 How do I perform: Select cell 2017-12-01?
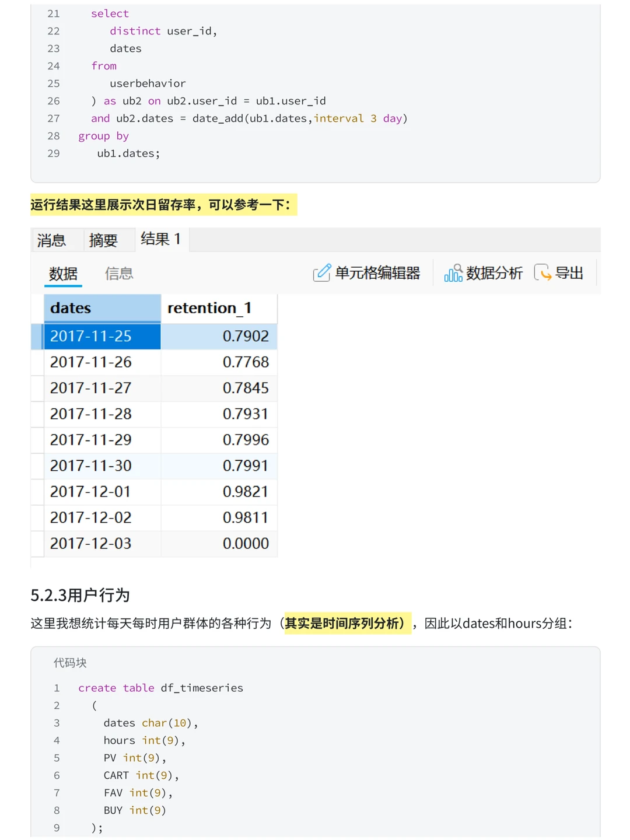point(102,492)
